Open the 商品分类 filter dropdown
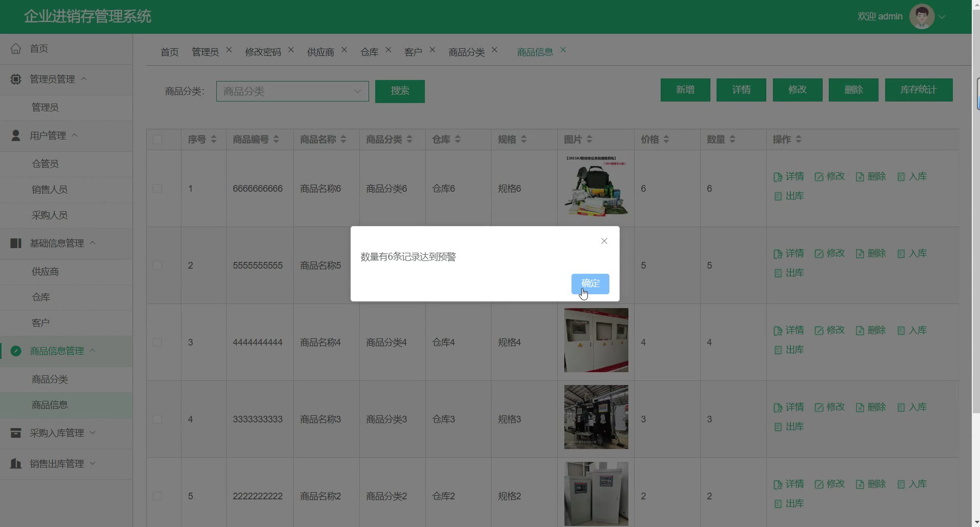This screenshot has width=980, height=527. 292,91
